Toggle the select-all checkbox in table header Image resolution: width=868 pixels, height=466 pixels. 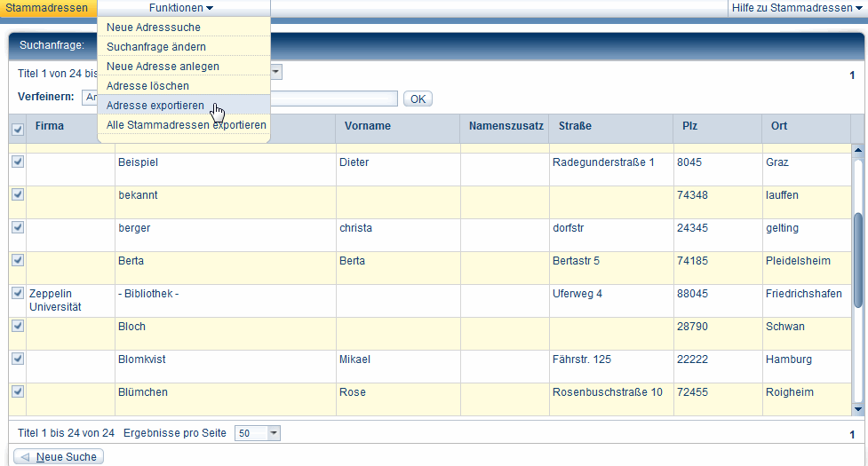18,130
